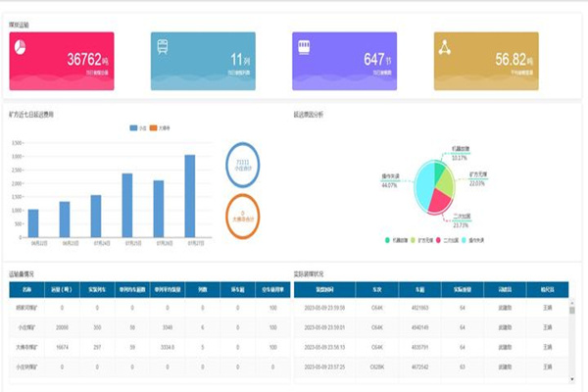The height and width of the screenshot is (392, 588).
Task: Click the triangle network icon on gold card
Action: 445,47
